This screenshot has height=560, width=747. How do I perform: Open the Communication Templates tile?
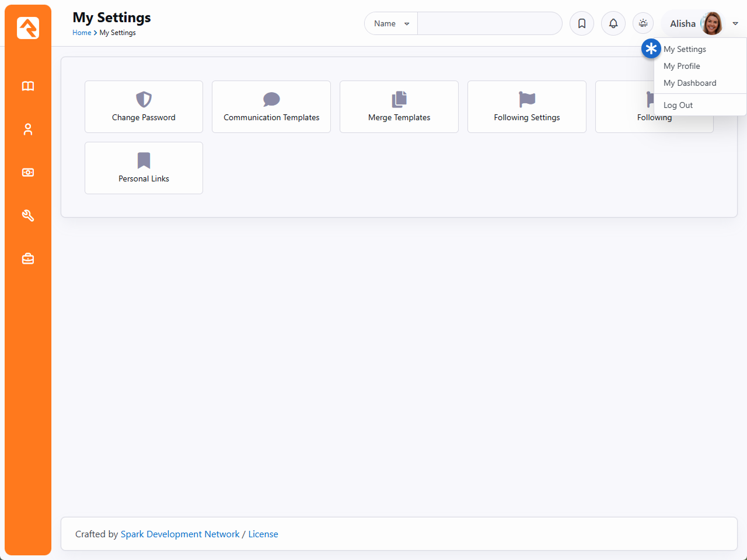point(271,107)
